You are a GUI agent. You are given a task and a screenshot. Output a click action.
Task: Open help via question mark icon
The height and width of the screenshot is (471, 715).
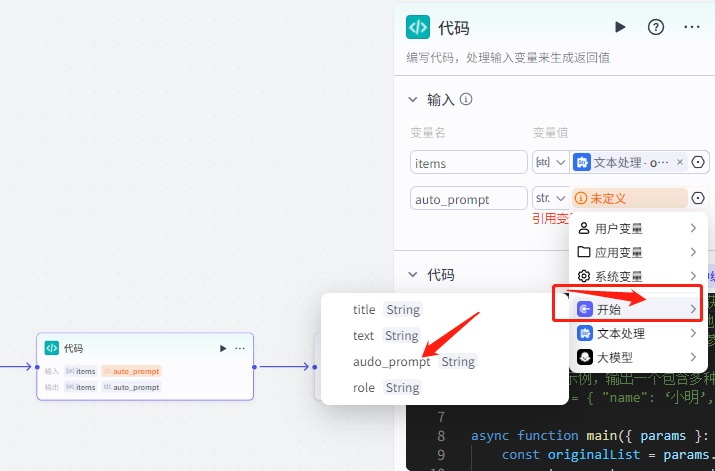pos(656,27)
